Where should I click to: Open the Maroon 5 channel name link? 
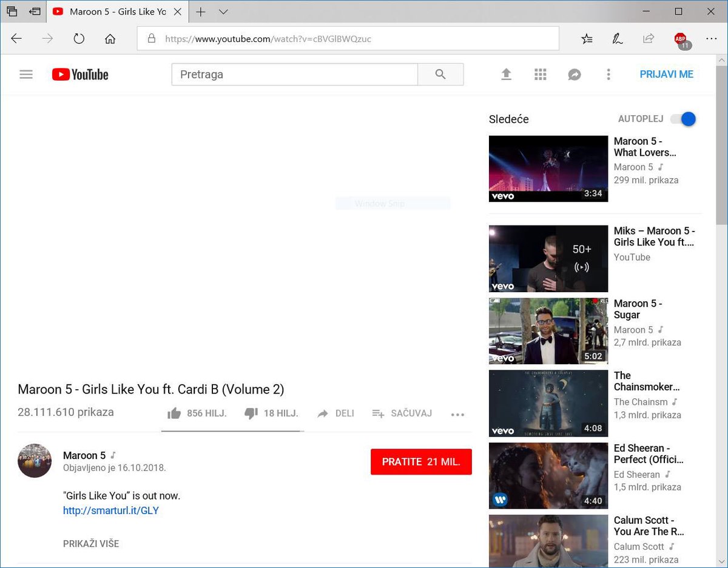[84, 455]
